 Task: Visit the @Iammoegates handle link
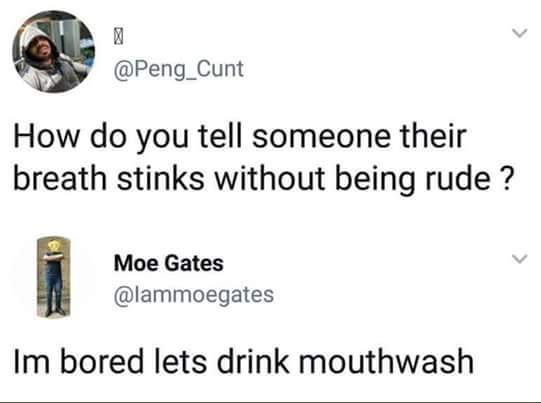coord(194,295)
